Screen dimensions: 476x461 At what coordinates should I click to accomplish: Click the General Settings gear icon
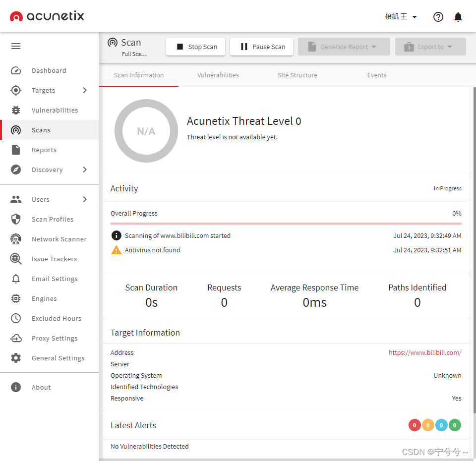(x=16, y=358)
